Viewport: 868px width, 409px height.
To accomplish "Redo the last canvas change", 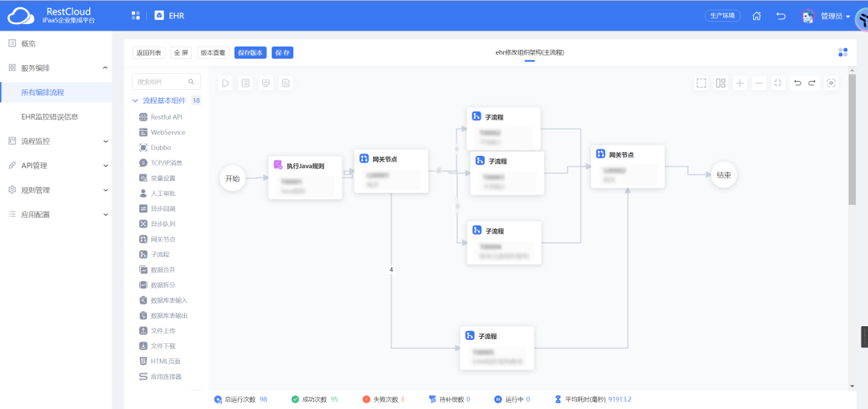I will coord(812,83).
